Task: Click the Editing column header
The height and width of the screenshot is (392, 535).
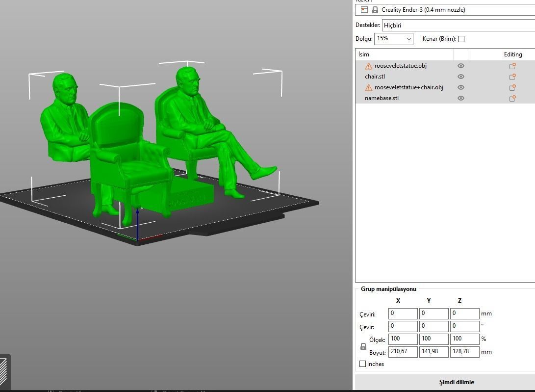Action: tap(513, 54)
